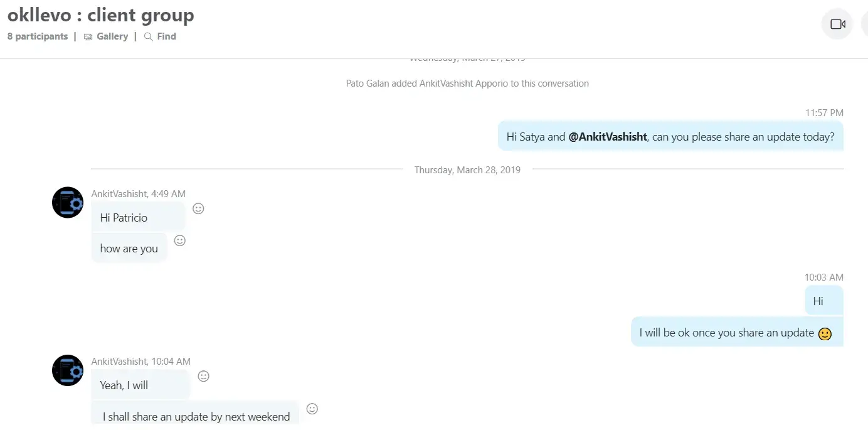Click the @AnkitVashisht mention in the message
Image resolution: width=868 pixels, height=430 pixels.
tap(607, 136)
